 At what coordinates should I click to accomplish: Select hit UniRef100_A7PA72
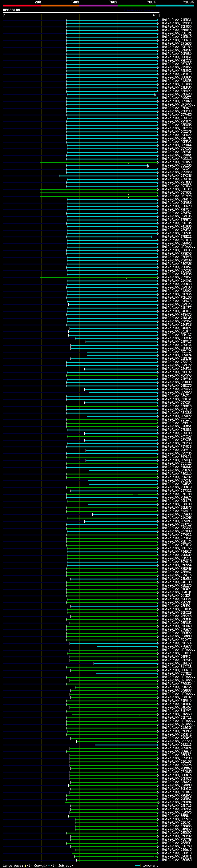coord(176,108)
